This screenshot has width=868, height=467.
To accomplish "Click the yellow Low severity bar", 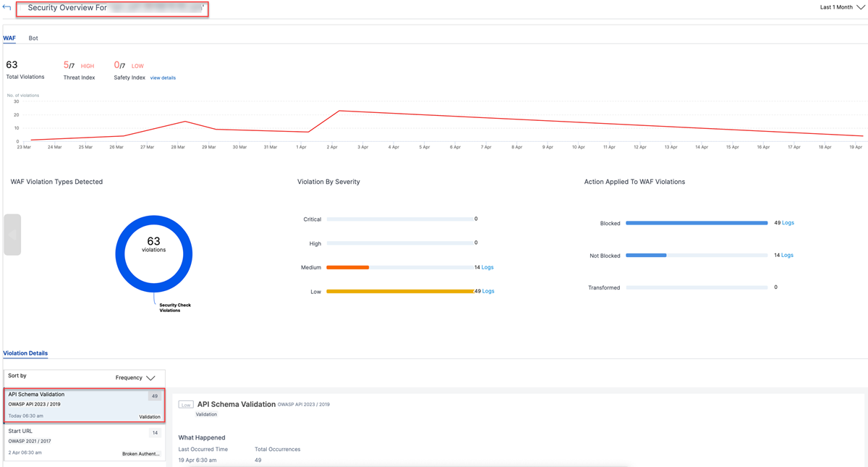I will pyautogui.click(x=400, y=291).
